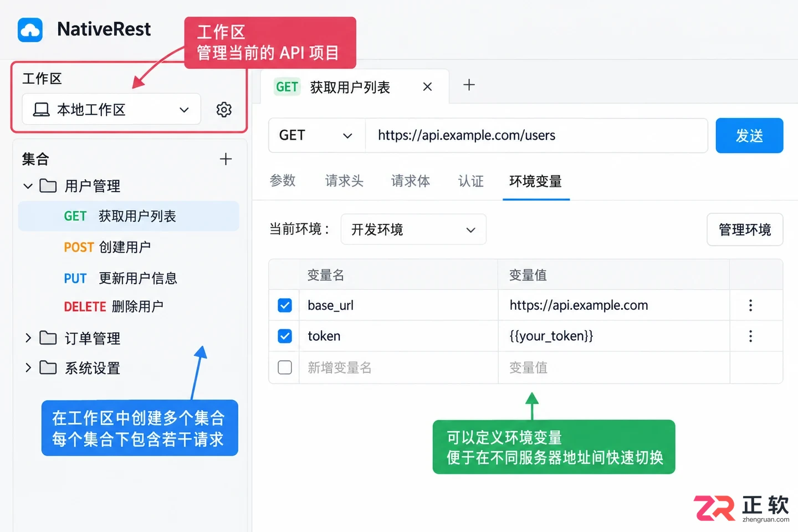Switch to the 认证 tab
This screenshot has height=532, width=798.
[471, 181]
